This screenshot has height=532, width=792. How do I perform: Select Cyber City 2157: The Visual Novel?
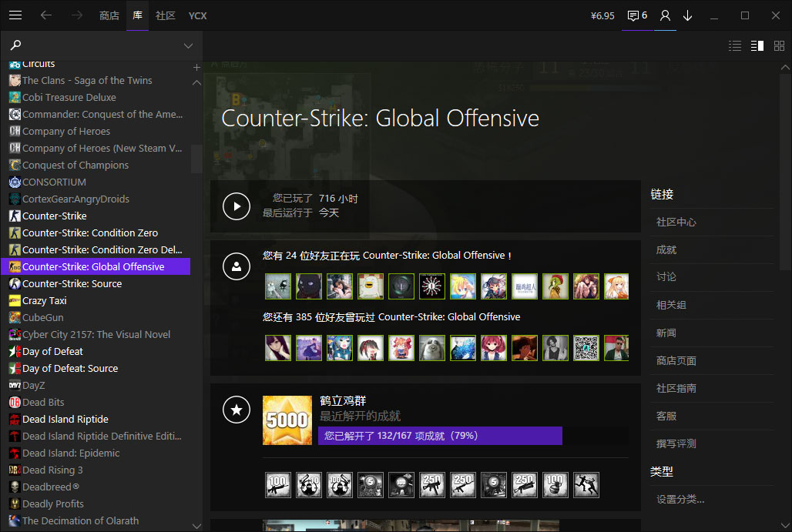[96, 335]
